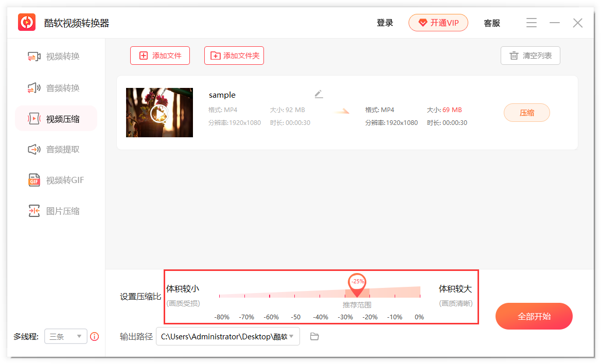Click the 酷软视频转换器 app logo icon

point(27,22)
